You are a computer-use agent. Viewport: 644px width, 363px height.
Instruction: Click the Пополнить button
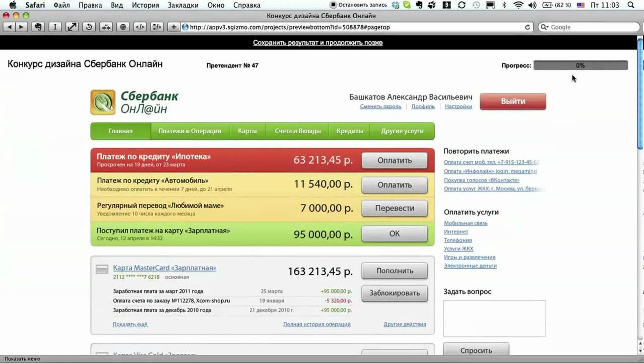[394, 271]
